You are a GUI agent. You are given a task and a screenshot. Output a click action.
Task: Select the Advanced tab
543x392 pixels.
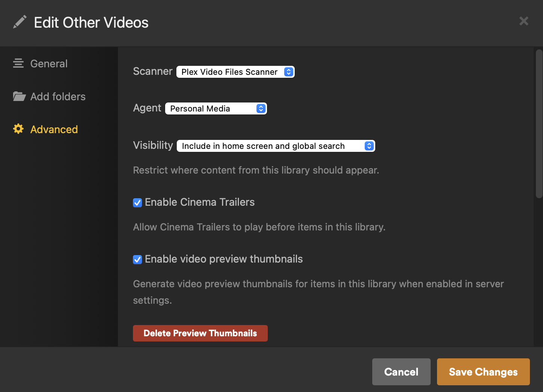click(x=45, y=129)
